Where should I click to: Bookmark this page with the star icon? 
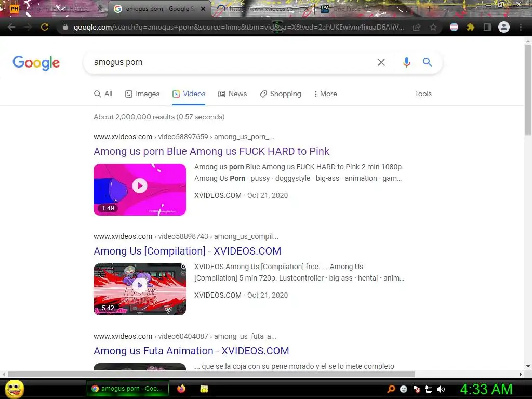click(x=433, y=27)
